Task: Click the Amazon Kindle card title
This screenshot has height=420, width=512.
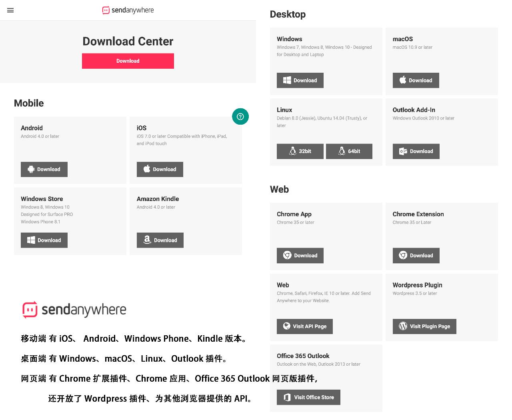Action: [158, 199]
